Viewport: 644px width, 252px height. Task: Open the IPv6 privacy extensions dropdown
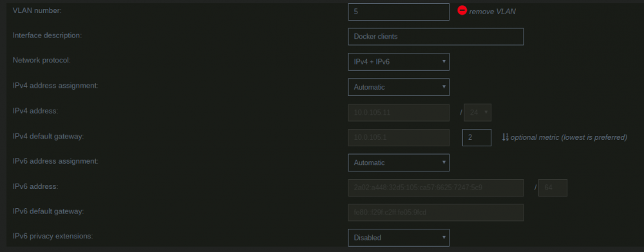point(399,238)
